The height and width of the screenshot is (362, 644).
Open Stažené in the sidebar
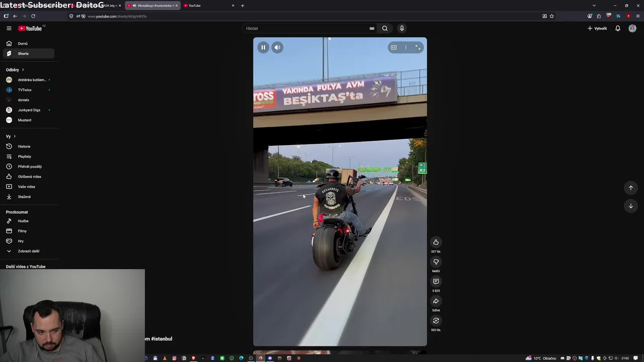pos(29,197)
